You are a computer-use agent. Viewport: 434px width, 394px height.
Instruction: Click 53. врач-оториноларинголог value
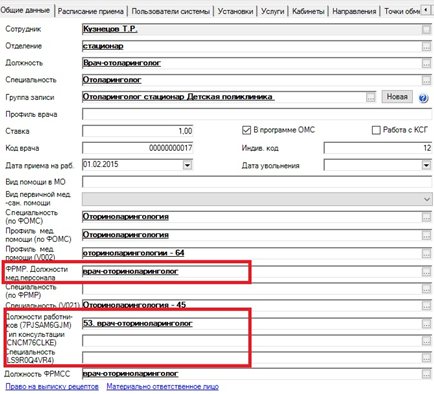pos(138,323)
